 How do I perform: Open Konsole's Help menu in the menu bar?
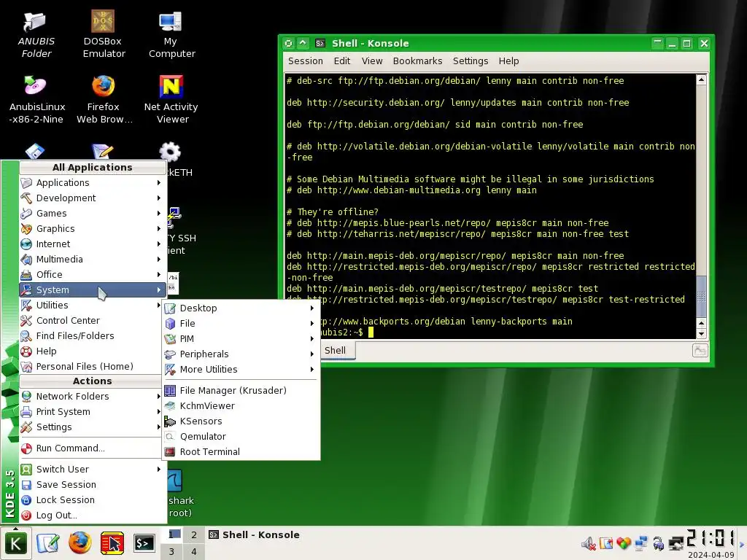[x=508, y=61]
